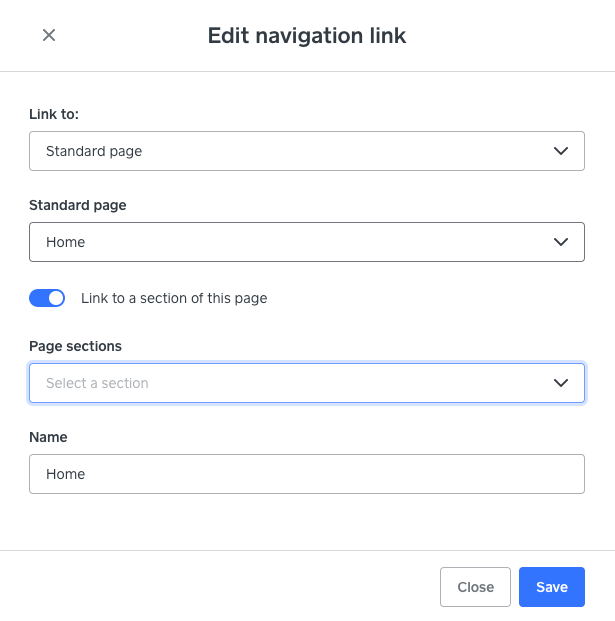The image size is (615, 621).
Task: Click the 'Page sections' field label
Action: 76,346
